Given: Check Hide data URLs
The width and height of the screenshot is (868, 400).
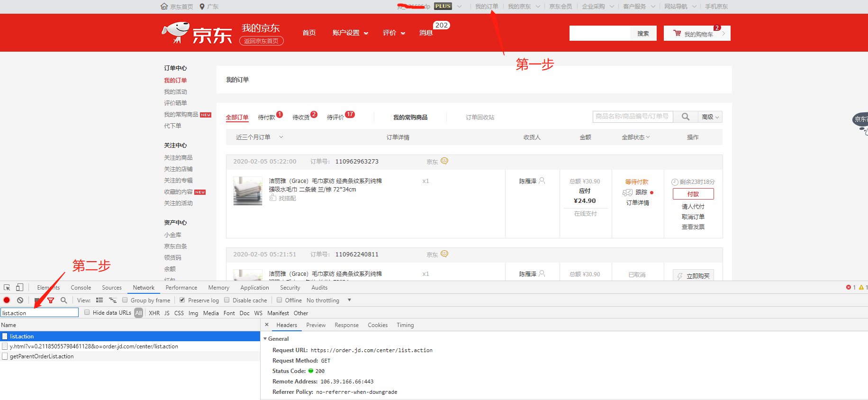Looking at the screenshot, I should point(87,312).
